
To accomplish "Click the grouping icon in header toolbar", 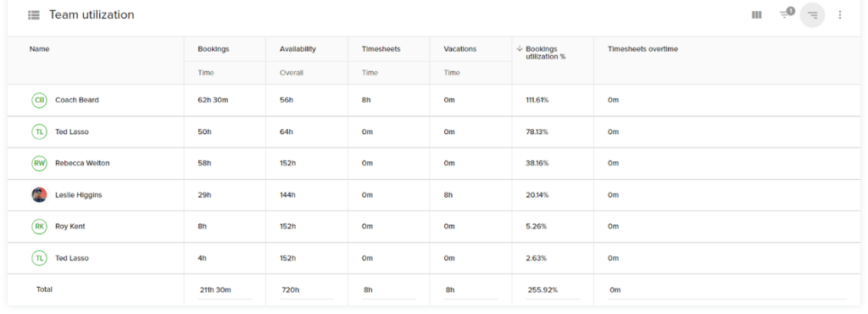I will [812, 15].
